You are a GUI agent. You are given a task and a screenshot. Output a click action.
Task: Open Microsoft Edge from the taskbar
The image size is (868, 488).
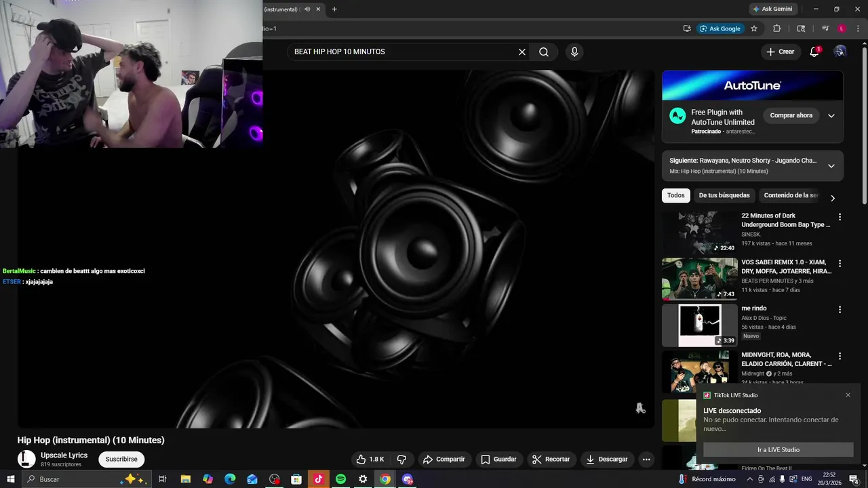pyautogui.click(x=230, y=479)
